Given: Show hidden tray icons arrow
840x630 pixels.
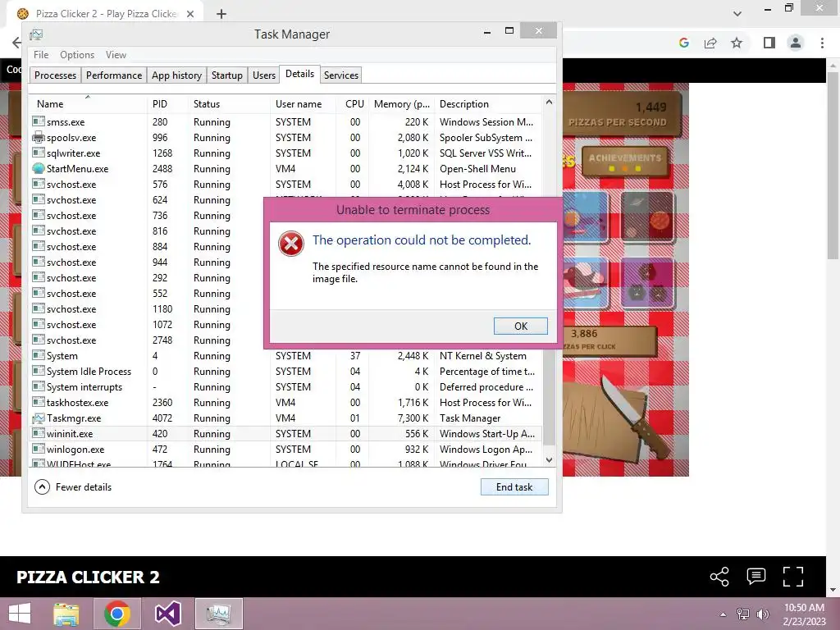Looking at the screenshot, I should [723, 614].
